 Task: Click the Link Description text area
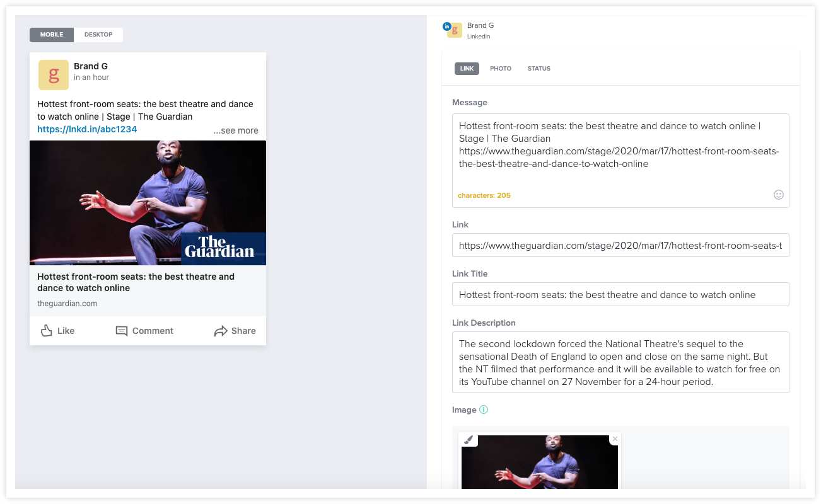620,362
